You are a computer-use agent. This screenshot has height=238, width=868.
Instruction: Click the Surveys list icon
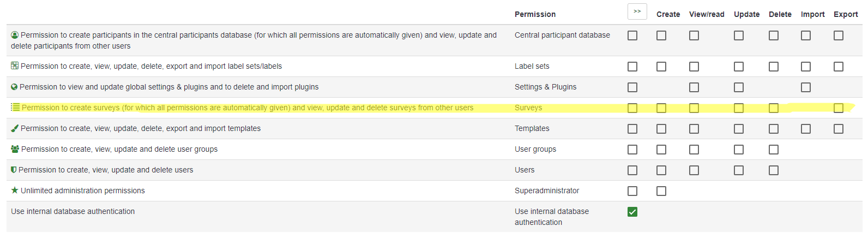[15, 108]
